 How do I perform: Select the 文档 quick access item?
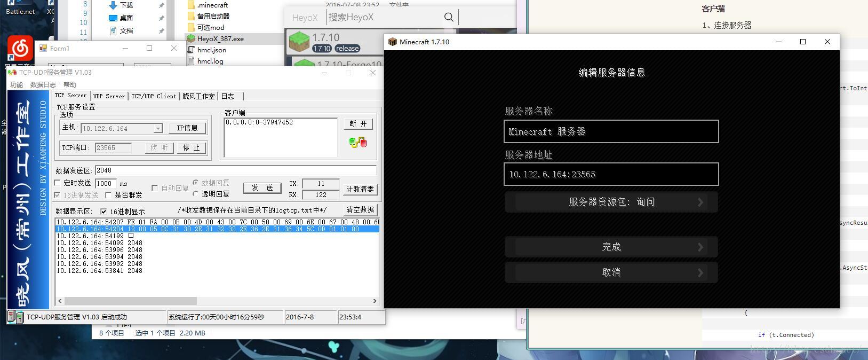[121, 30]
